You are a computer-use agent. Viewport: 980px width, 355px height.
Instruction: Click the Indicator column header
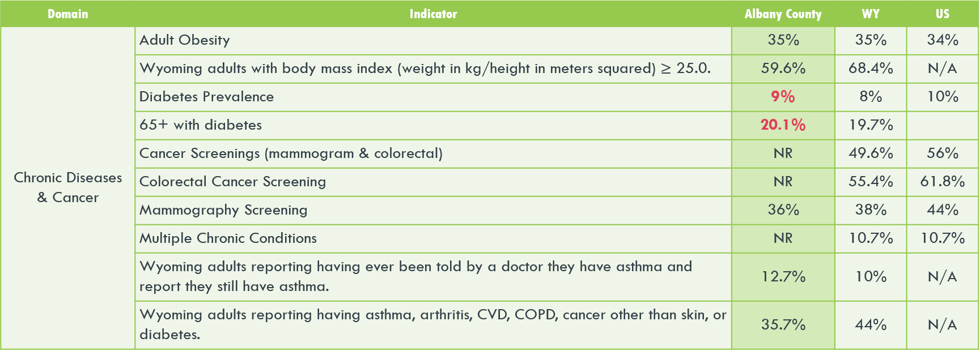[x=433, y=14]
